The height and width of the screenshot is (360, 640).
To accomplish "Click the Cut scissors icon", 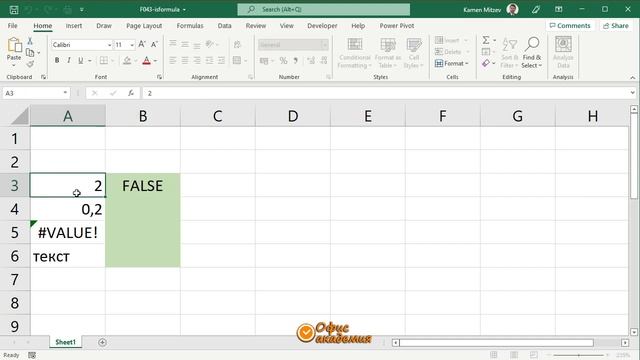I will 30,41.
